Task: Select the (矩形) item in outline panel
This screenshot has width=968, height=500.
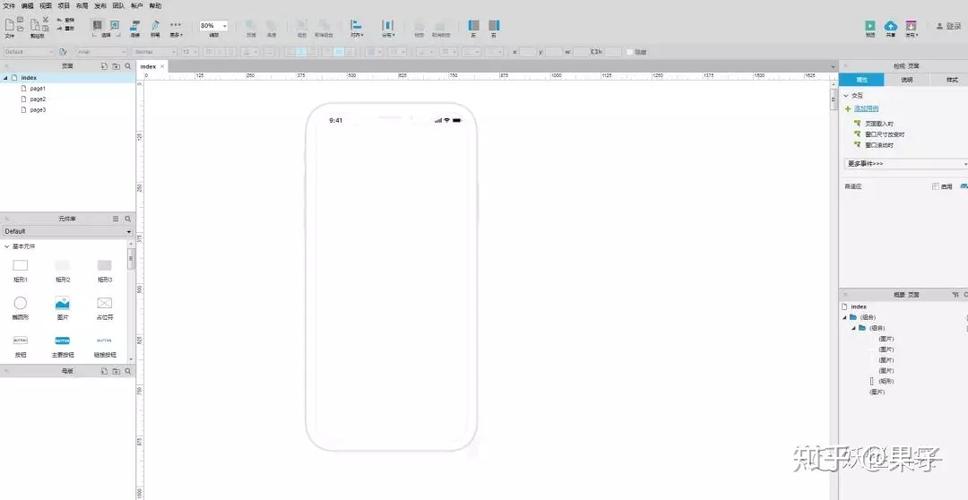Action: [886, 381]
